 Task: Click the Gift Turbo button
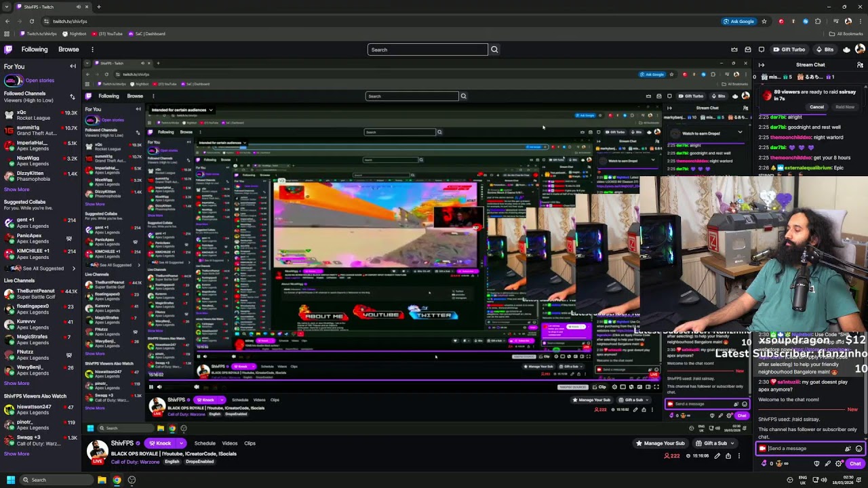pos(789,49)
